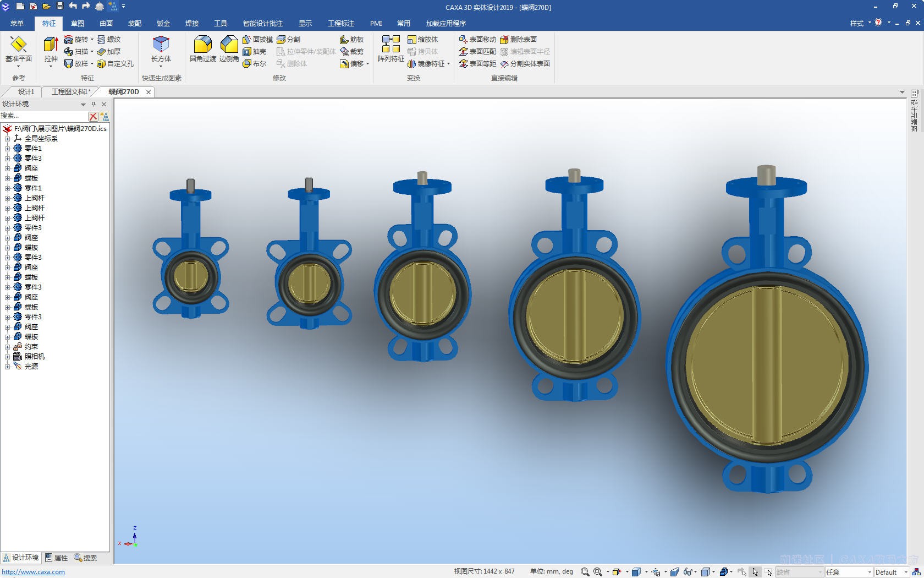Open the 菜单 main menu
The height and width of the screenshot is (578, 924).
pyautogui.click(x=17, y=24)
